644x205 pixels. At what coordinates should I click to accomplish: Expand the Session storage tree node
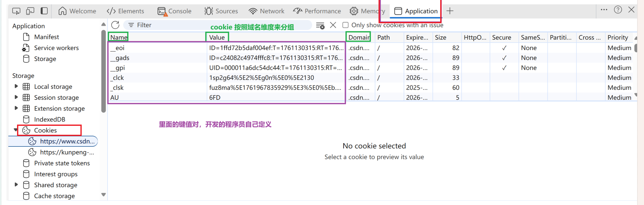[16, 97]
